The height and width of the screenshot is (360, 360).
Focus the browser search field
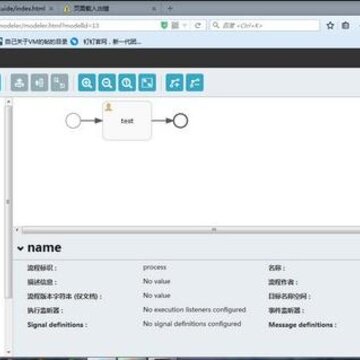click(x=265, y=25)
